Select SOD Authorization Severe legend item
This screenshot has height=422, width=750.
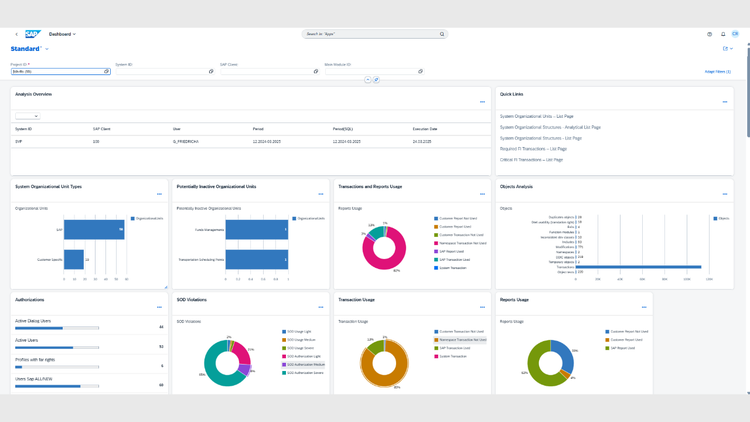[x=303, y=373]
